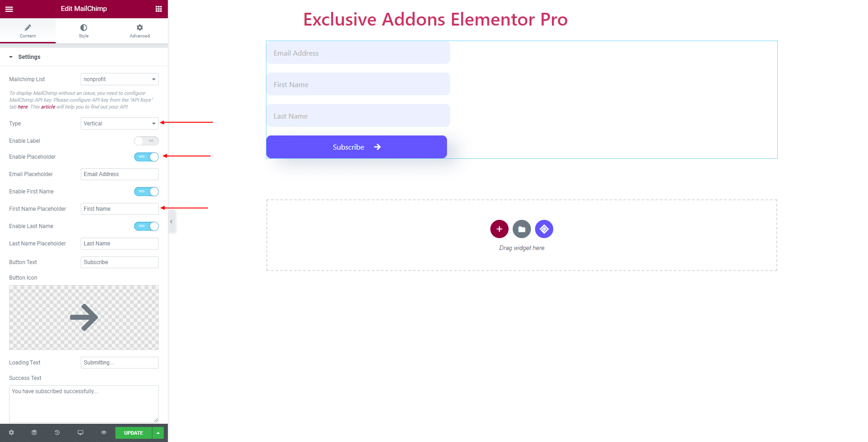868x442 pixels.
Task: Open the Navigator layers icon
Action: (34, 432)
